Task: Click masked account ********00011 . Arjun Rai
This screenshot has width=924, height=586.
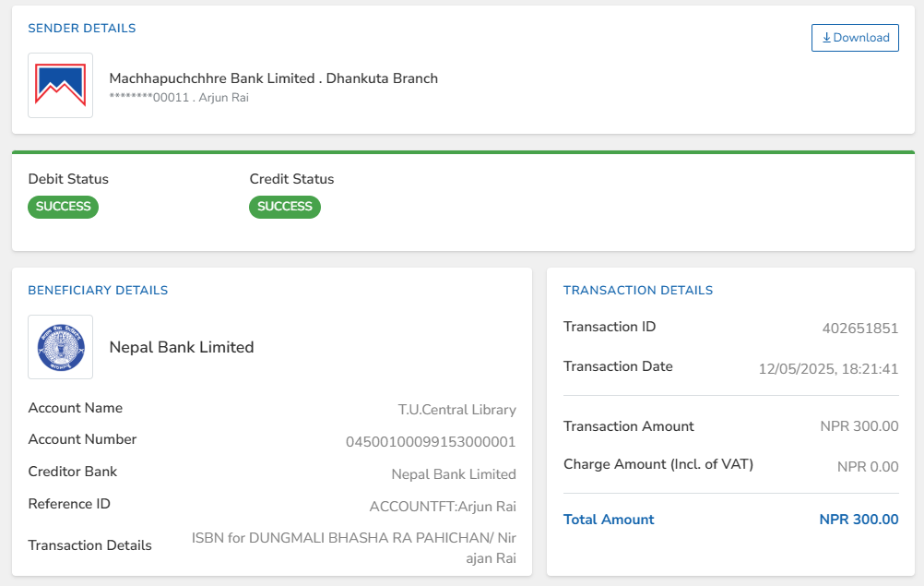Action: click(x=179, y=97)
